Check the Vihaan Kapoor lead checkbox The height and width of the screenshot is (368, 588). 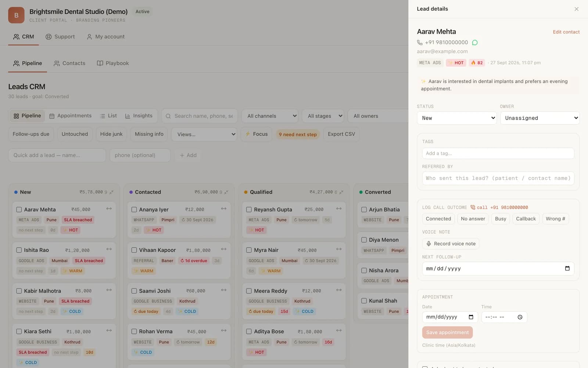tap(134, 250)
